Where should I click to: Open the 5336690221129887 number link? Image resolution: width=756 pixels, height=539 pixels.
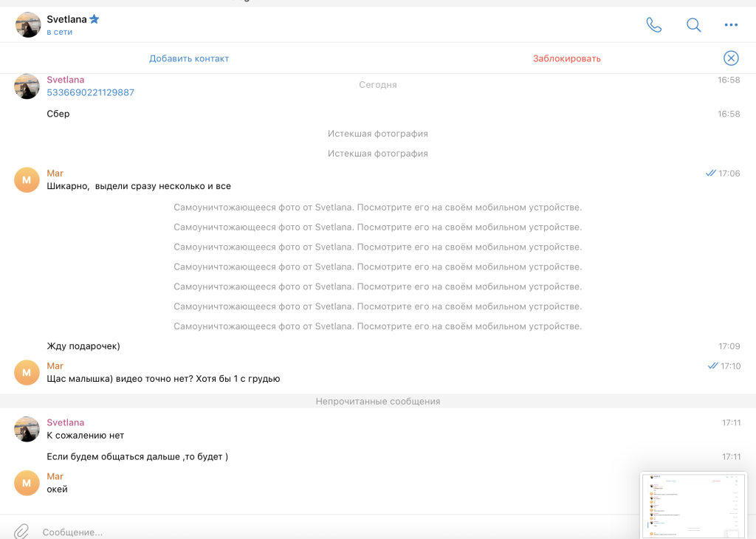[x=90, y=92]
